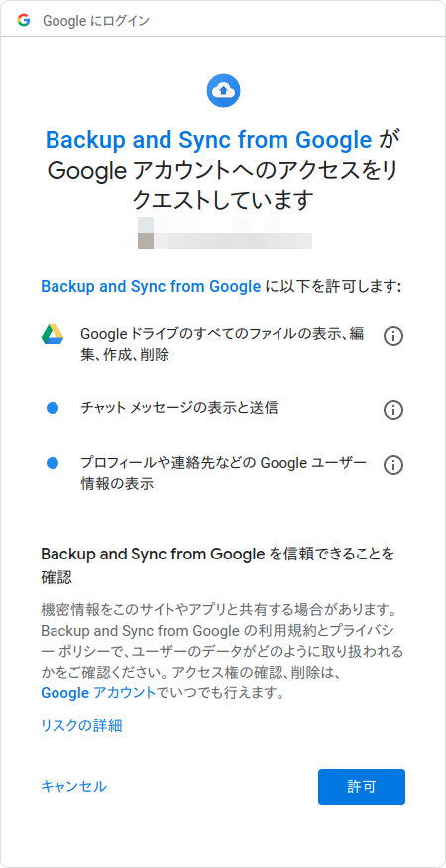Open info for chat message permission
The image size is (446, 868).
pyautogui.click(x=392, y=410)
